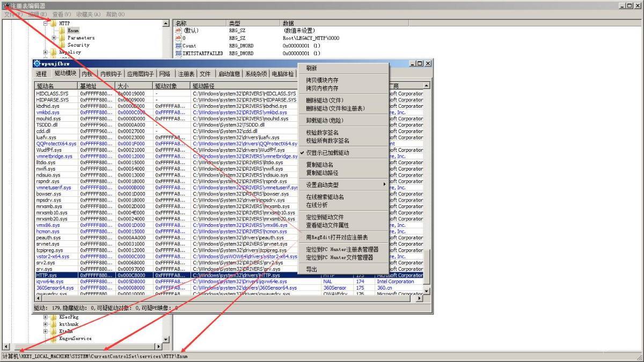644x362 pixels.
Task: Click the driver list vertical scrollbar down arrow
Action: point(427,291)
